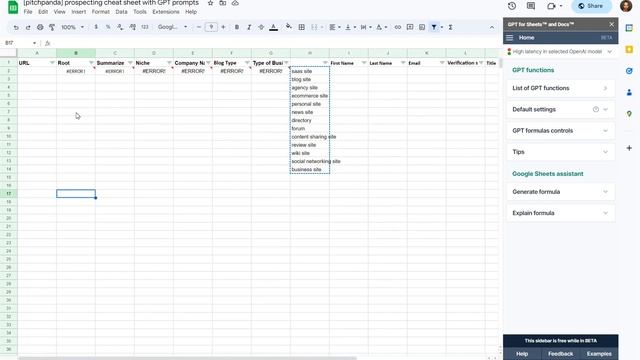Undo the last action

click(16, 27)
